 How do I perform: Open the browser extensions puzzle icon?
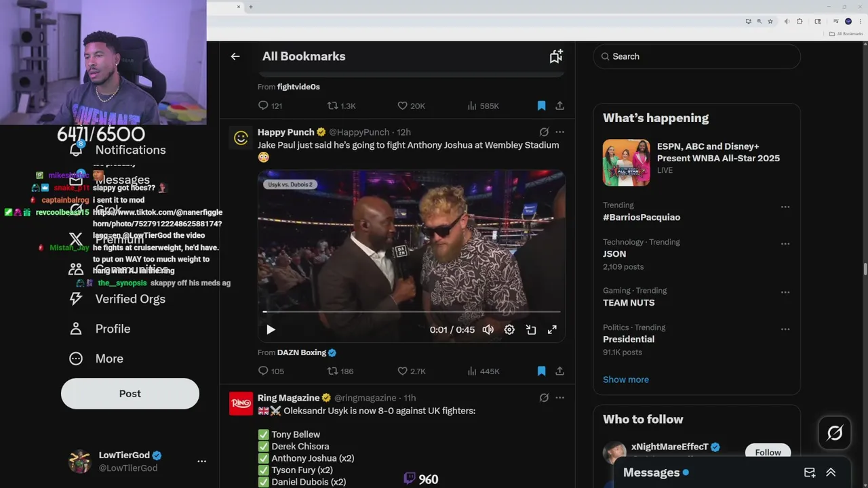click(799, 22)
